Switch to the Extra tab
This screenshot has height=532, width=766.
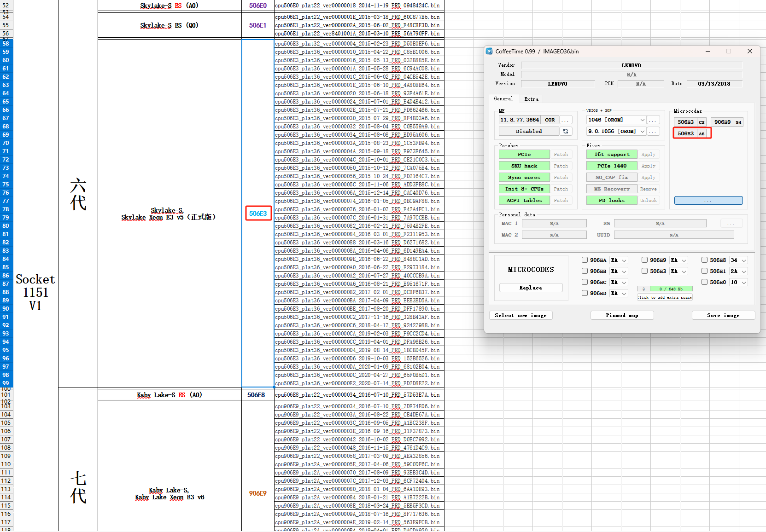coord(531,99)
